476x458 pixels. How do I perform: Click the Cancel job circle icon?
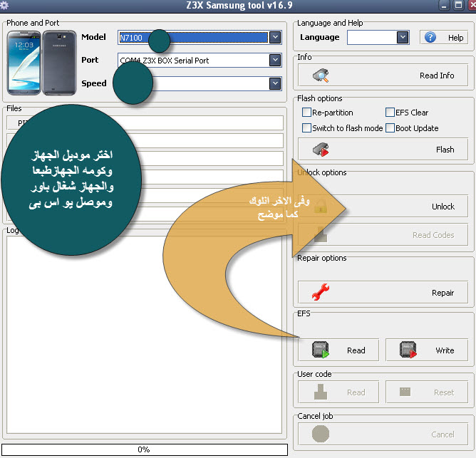321,434
